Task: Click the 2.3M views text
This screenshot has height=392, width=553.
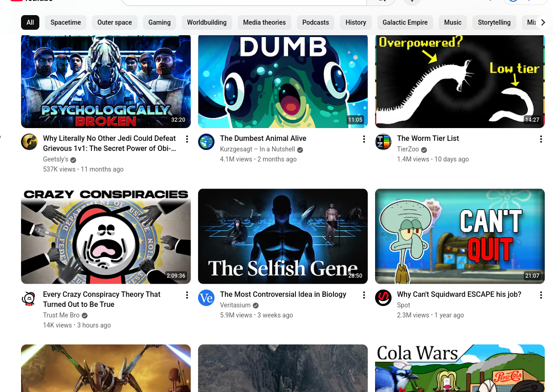Action: coord(413,315)
